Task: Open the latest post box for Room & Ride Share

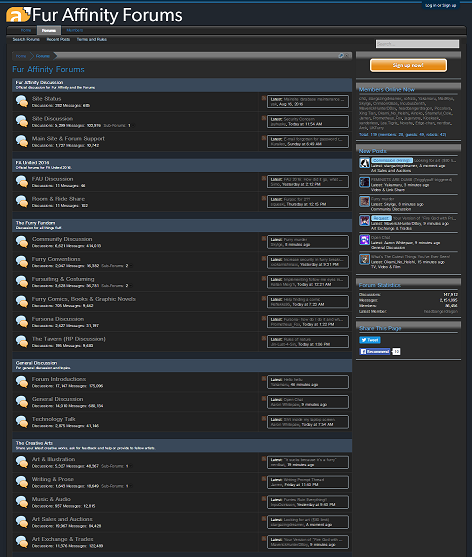Action: (x=308, y=202)
